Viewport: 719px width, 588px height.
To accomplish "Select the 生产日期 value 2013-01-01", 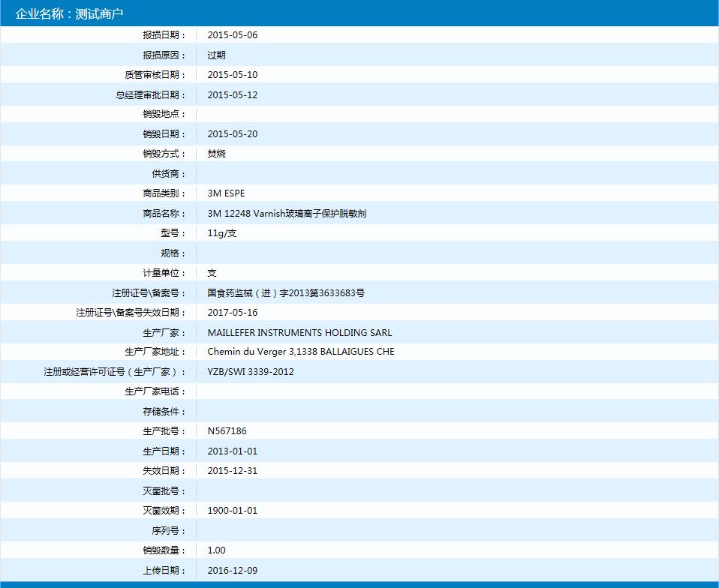I will point(233,451).
